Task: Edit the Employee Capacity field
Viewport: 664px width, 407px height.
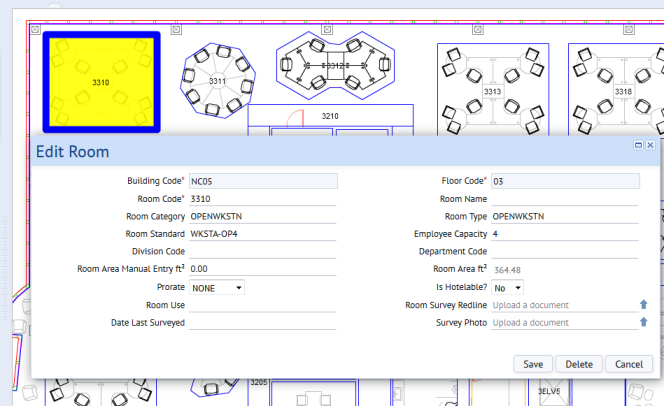Action: 565,234
